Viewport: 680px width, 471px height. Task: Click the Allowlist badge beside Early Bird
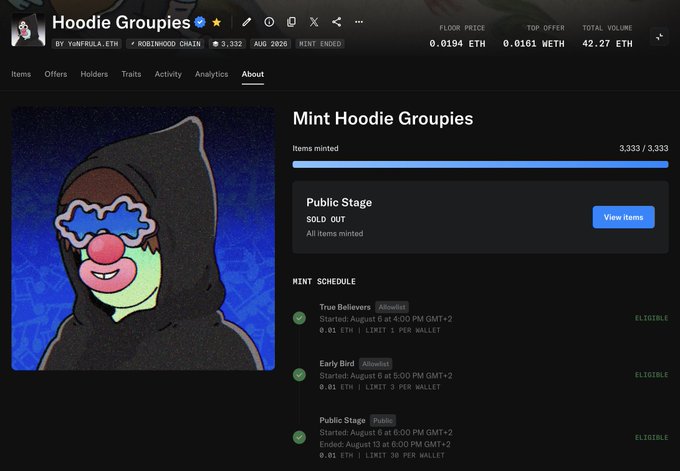[376, 364]
